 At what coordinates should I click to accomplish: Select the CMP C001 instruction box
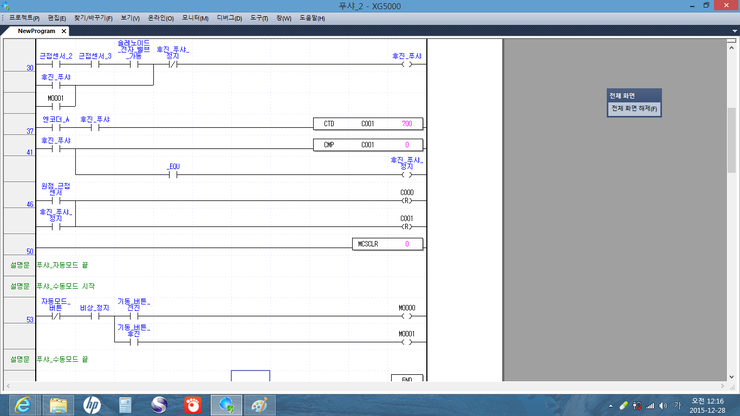coord(367,145)
